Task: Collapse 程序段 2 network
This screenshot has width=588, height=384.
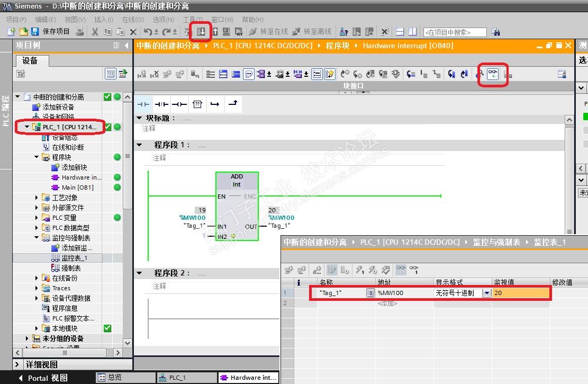Action: coord(140,273)
